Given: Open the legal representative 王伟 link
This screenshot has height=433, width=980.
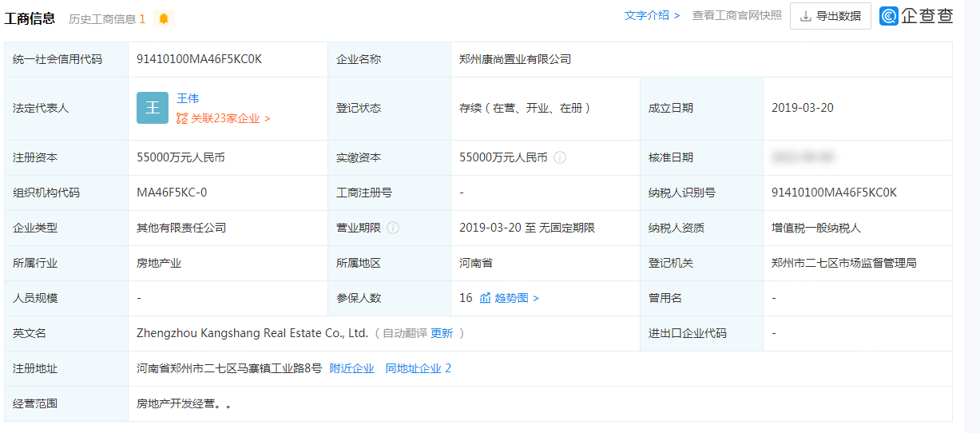Looking at the screenshot, I should 188,98.
